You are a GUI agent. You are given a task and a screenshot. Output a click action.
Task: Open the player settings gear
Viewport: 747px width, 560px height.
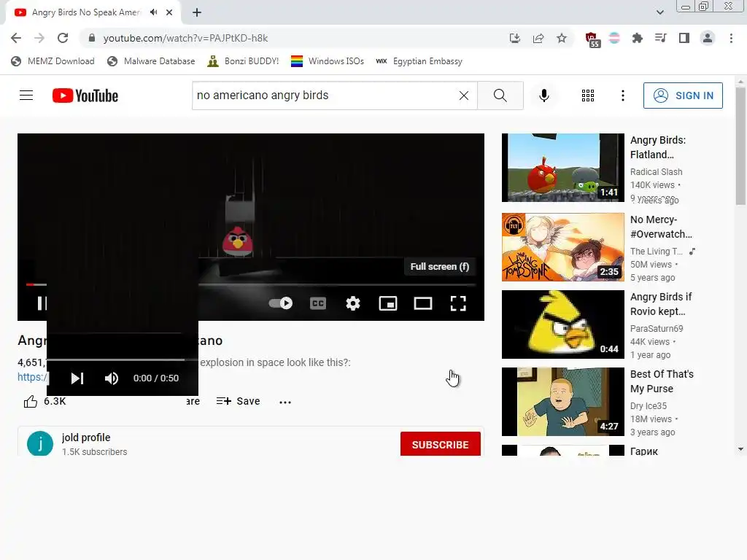(353, 303)
